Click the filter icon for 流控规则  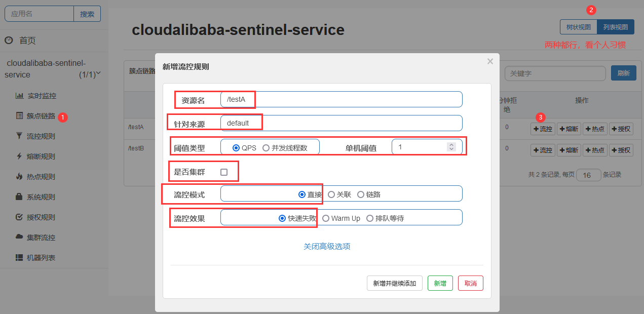tap(19, 136)
